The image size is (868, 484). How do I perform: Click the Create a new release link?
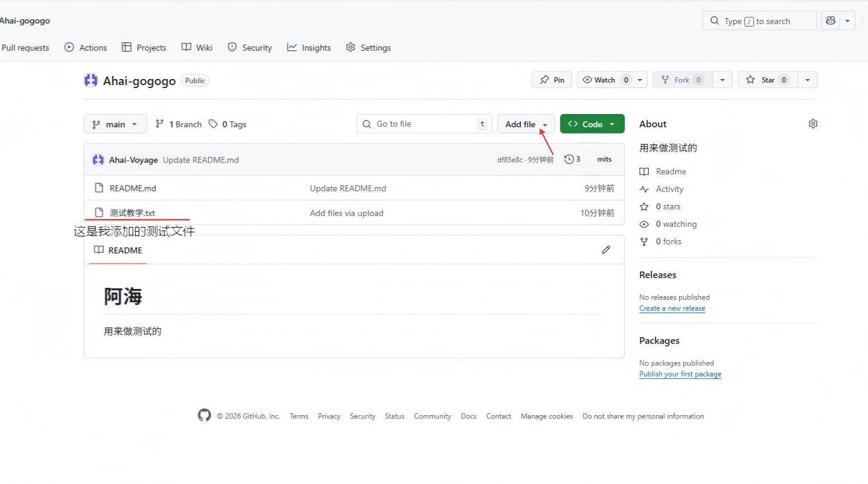click(672, 308)
